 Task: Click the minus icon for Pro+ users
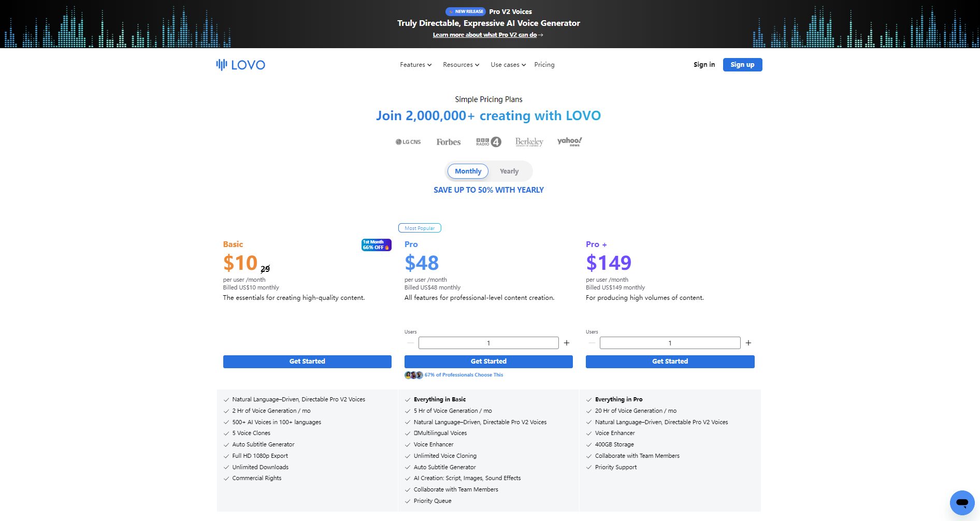(592, 343)
